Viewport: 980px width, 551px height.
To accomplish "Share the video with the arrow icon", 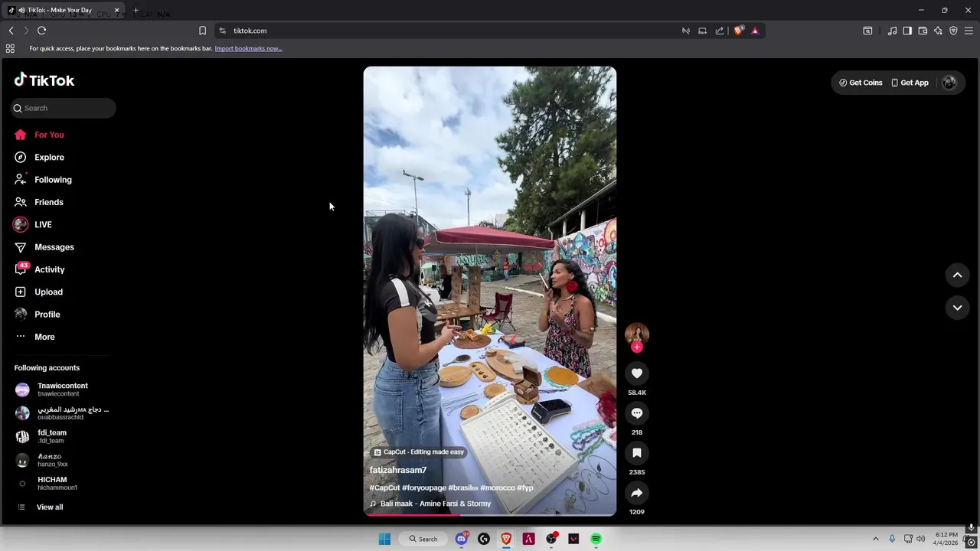I will (636, 493).
